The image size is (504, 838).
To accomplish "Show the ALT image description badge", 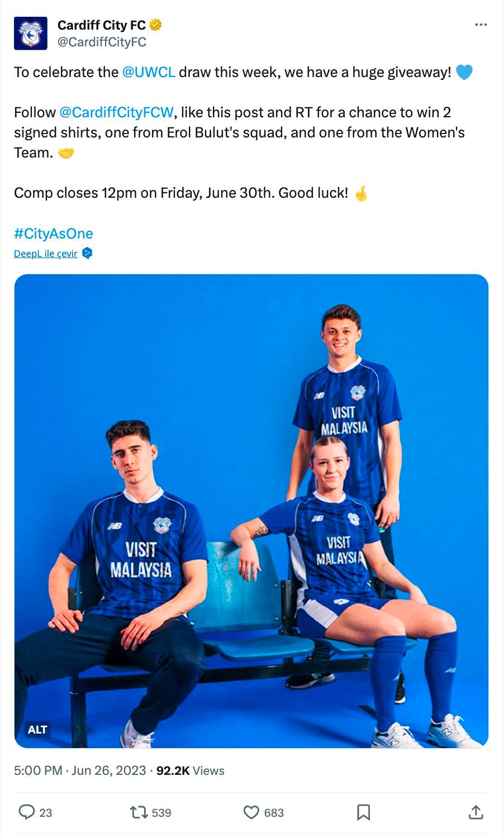I will point(37,730).
